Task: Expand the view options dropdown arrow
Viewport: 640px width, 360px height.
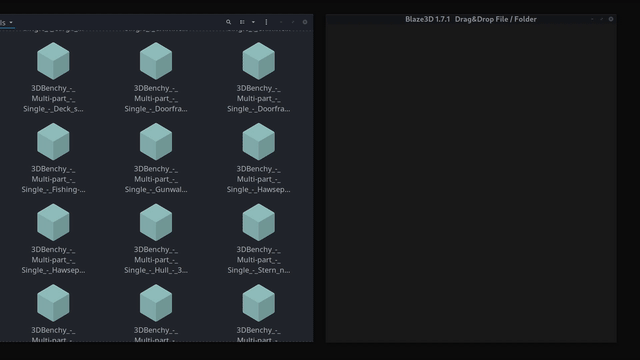Action: tap(253, 22)
